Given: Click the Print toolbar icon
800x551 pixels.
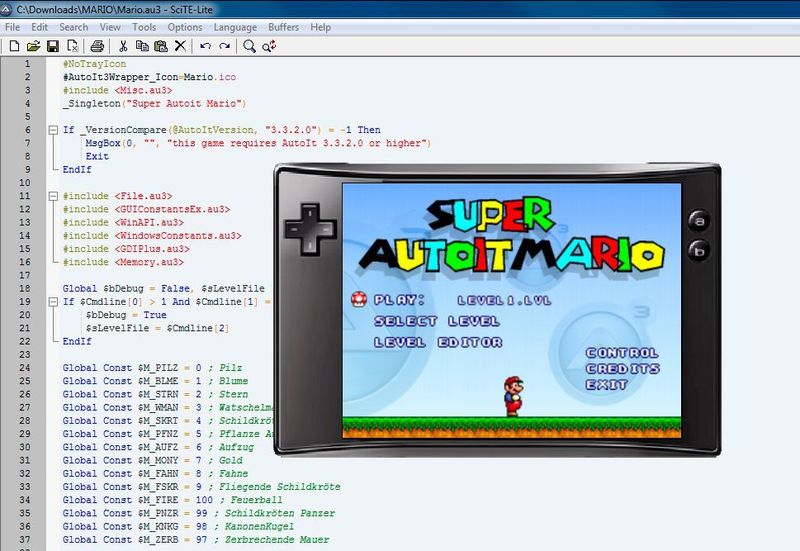Looking at the screenshot, I should pos(97,46).
